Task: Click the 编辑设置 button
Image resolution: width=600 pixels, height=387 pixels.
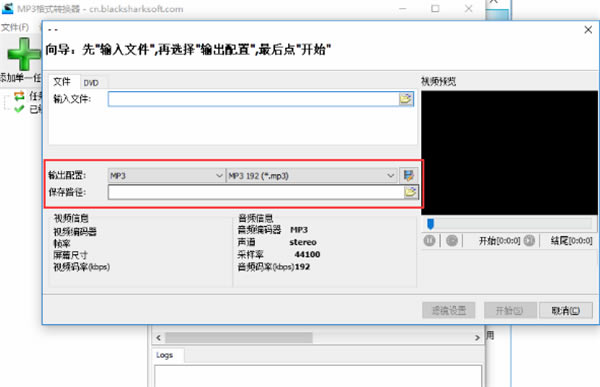Action: pyautogui.click(x=449, y=310)
